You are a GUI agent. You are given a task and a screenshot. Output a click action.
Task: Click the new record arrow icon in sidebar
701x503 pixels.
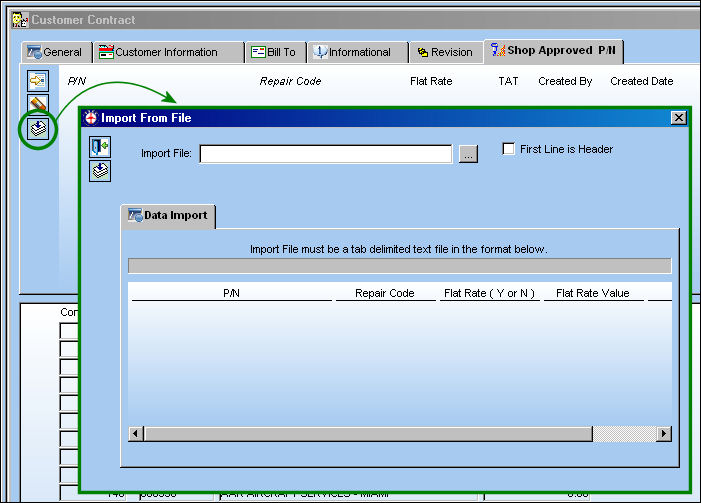pos(38,80)
